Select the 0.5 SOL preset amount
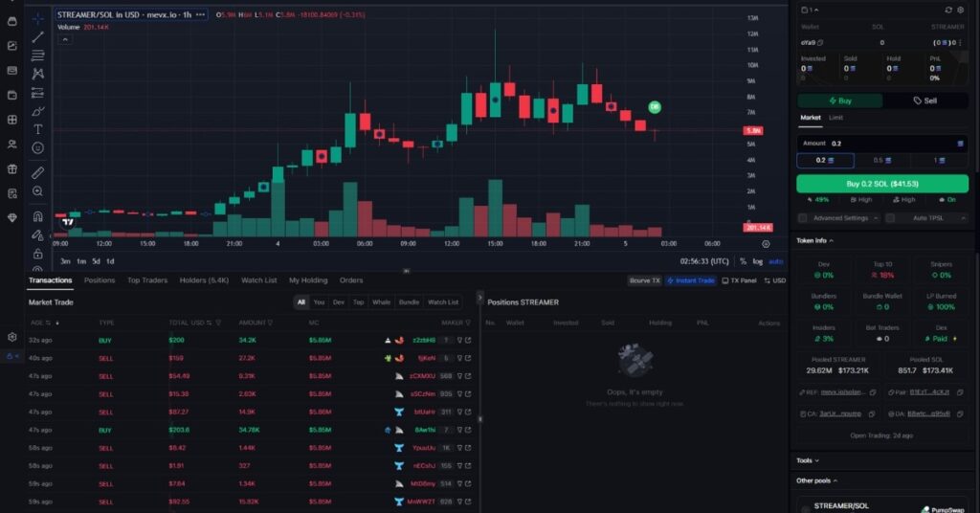The width and height of the screenshot is (980, 513). tap(881, 161)
